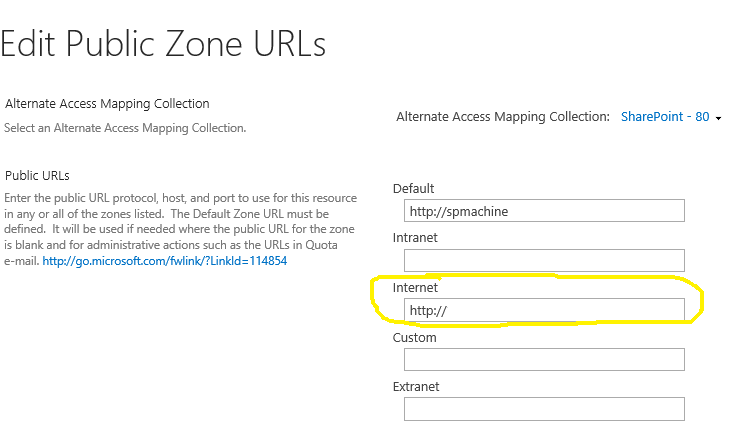Click the Custom label
Screen dimensions: 732x432
414,338
